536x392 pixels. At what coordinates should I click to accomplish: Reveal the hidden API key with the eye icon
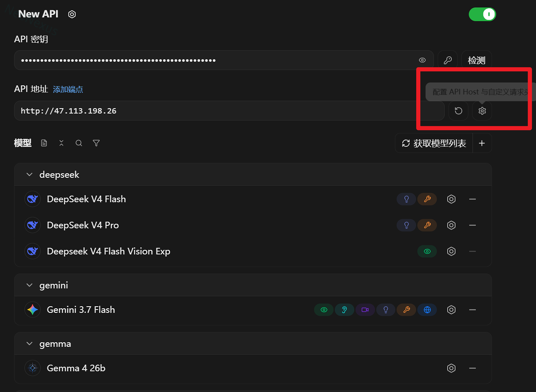point(422,60)
